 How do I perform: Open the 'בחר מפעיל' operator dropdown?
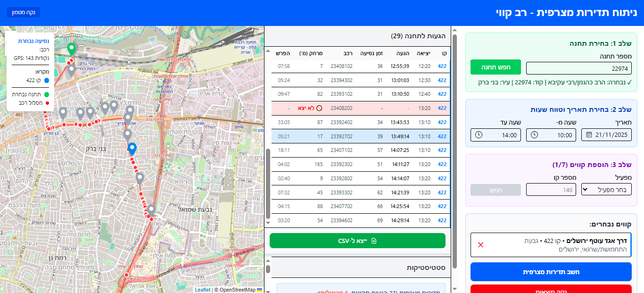click(x=606, y=190)
